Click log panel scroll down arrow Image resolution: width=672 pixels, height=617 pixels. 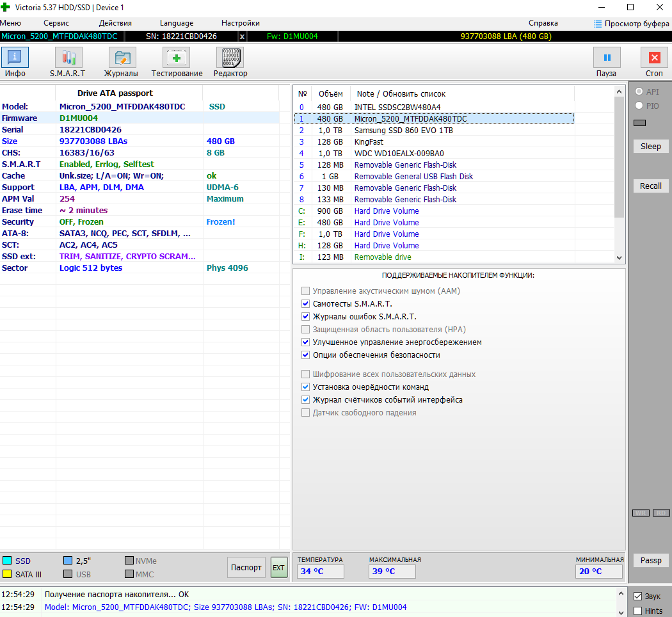621,613
